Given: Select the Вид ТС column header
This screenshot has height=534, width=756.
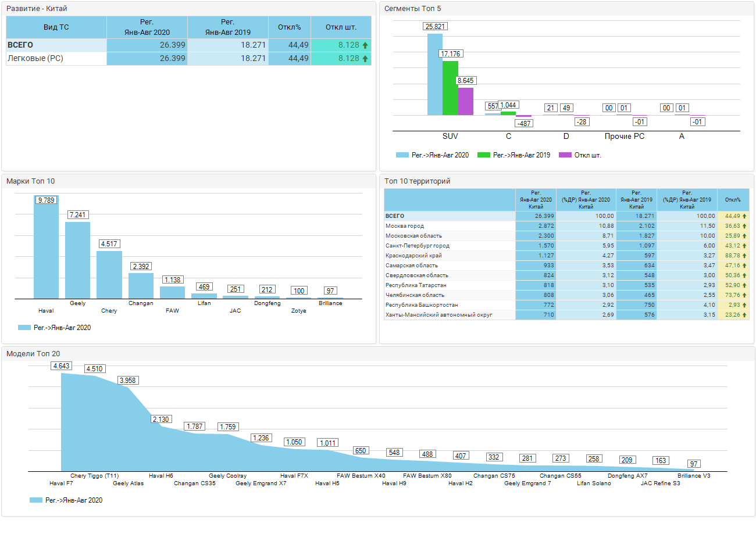Looking at the screenshot, I should coord(56,27).
